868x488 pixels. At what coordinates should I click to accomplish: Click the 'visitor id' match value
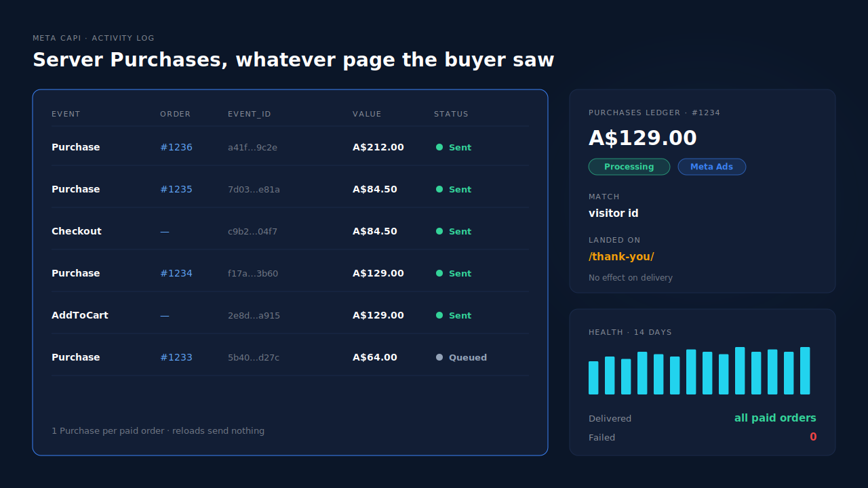pyautogui.click(x=614, y=213)
